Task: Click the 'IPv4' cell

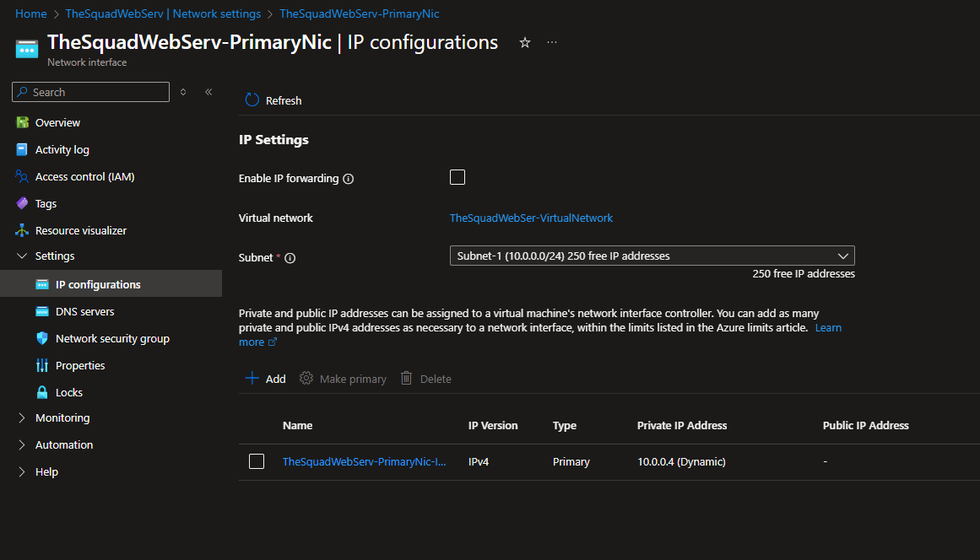Action: tap(479, 462)
